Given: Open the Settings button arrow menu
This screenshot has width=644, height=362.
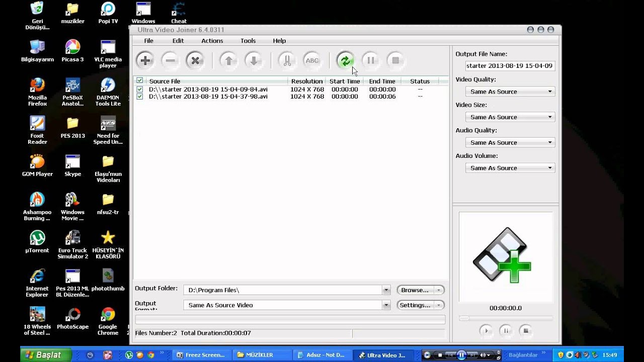Looking at the screenshot, I should click(439, 305).
